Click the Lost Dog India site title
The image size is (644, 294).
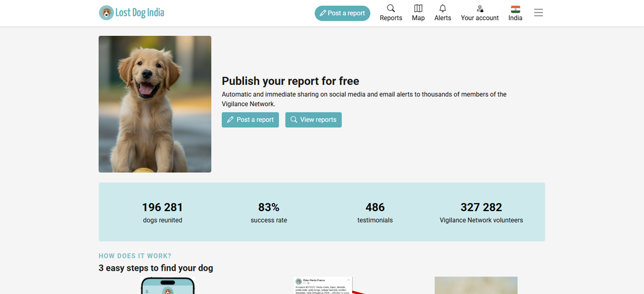point(140,13)
